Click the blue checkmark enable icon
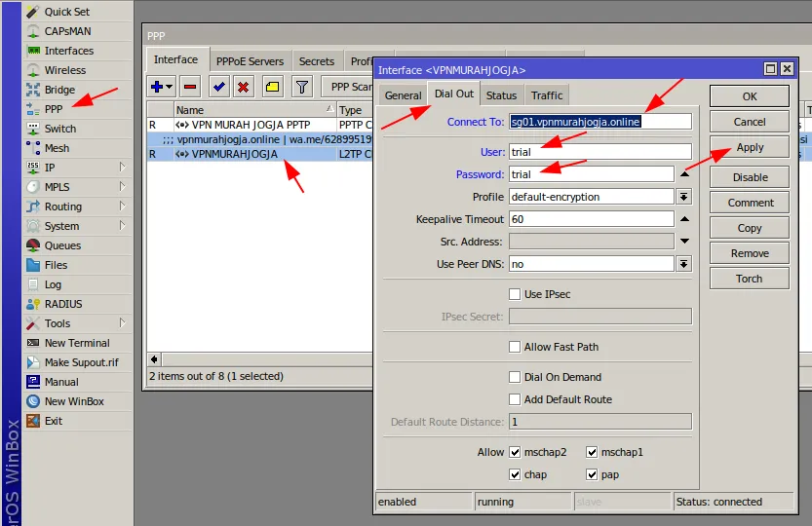812x526 pixels. [x=219, y=87]
